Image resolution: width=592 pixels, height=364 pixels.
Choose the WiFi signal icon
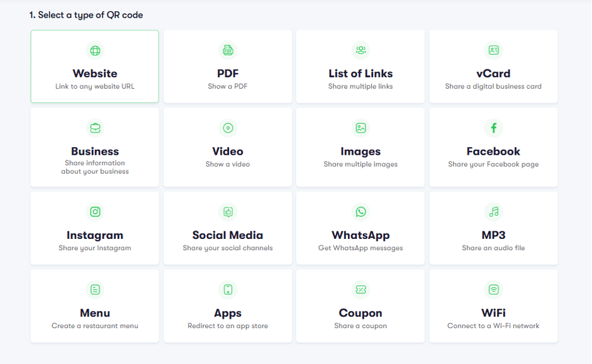(x=493, y=290)
